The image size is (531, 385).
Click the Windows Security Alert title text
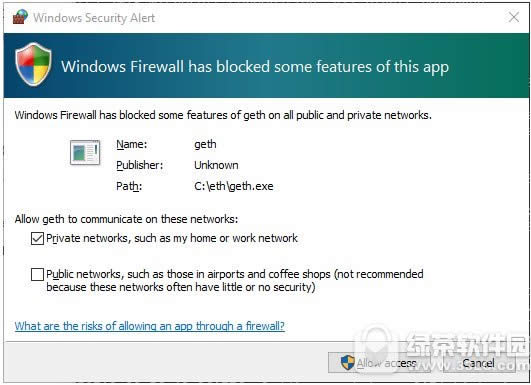pyautogui.click(x=94, y=18)
